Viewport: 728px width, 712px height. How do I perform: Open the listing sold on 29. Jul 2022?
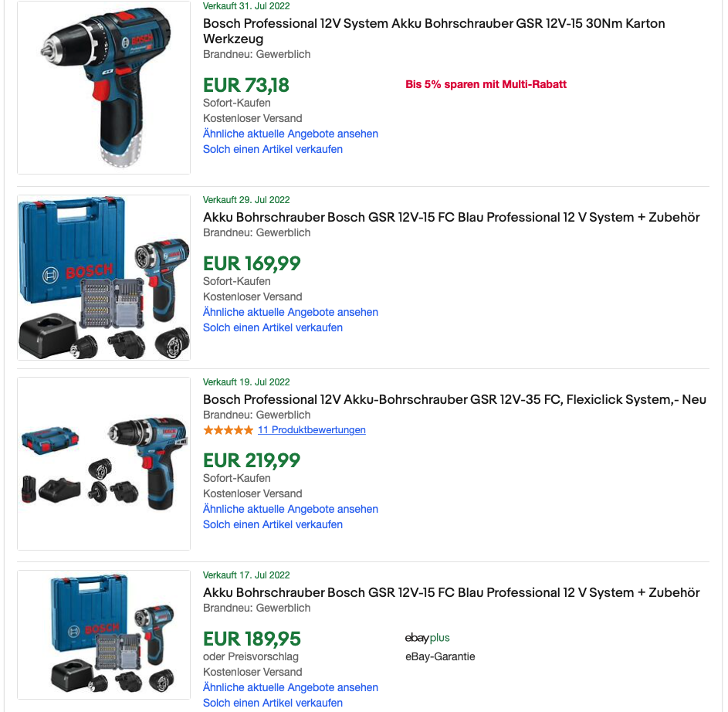click(451, 217)
